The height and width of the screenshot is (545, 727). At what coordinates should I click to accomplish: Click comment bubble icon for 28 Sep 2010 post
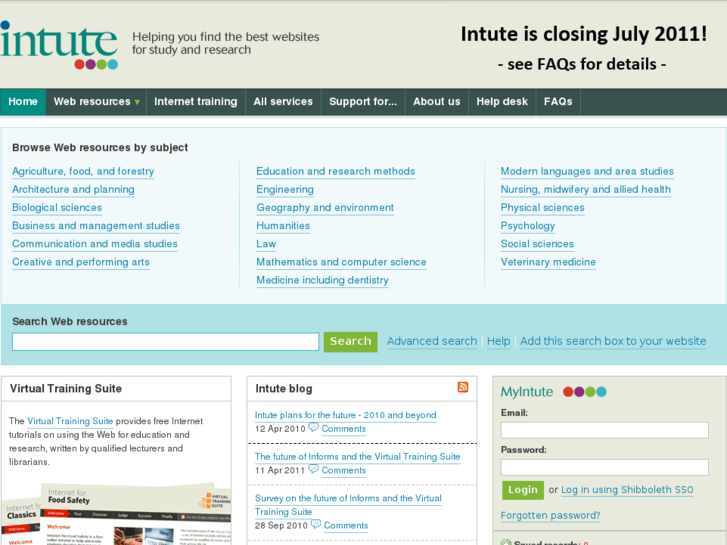click(x=316, y=524)
